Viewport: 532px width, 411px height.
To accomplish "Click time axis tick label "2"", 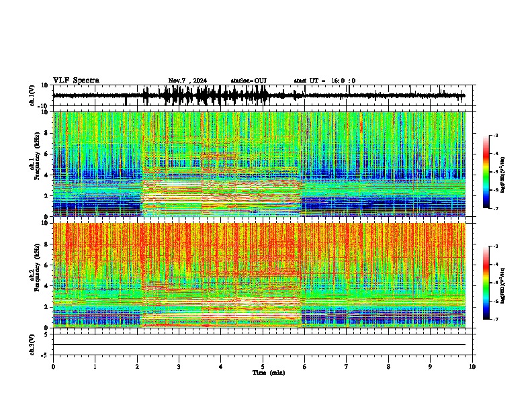I will pyautogui.click(x=137, y=367).
